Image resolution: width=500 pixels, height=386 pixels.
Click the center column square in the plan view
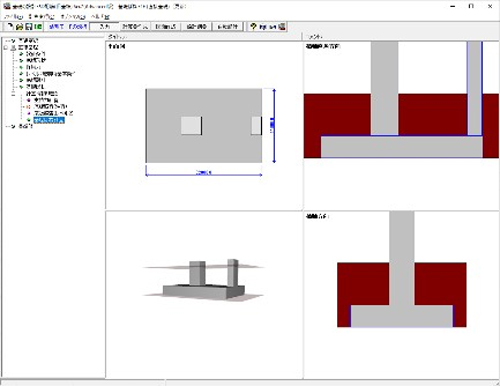[191, 125]
